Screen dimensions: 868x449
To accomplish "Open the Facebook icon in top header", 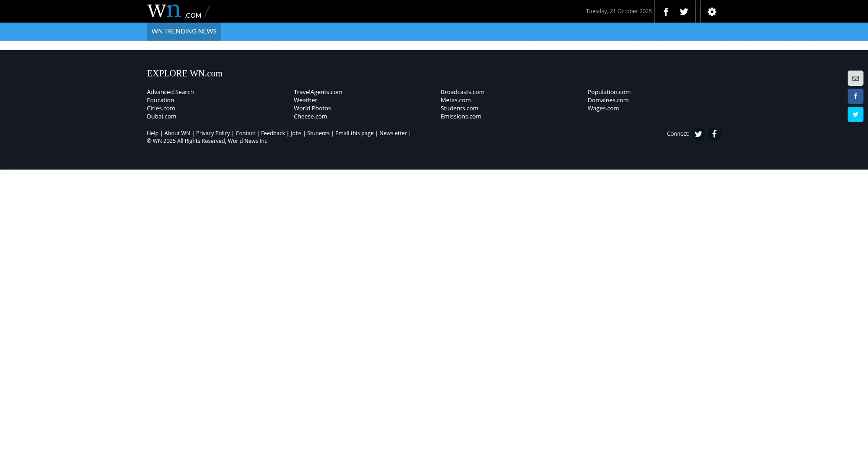I will 665,12.
